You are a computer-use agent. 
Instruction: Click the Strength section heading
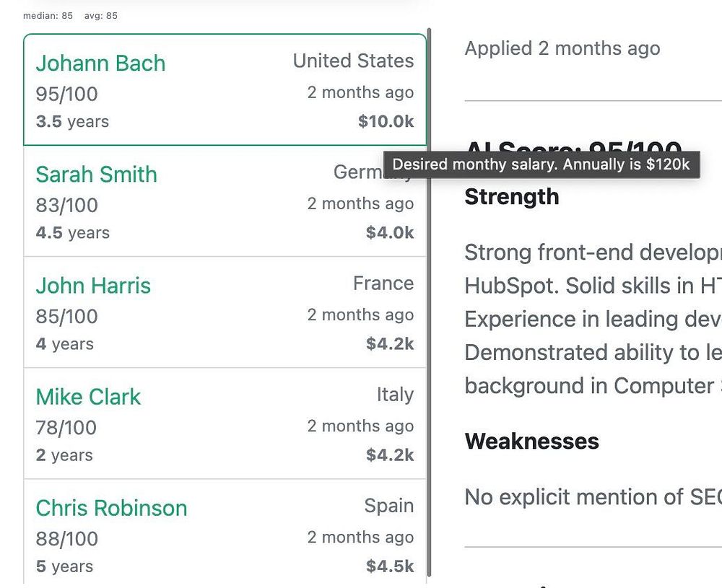(511, 196)
